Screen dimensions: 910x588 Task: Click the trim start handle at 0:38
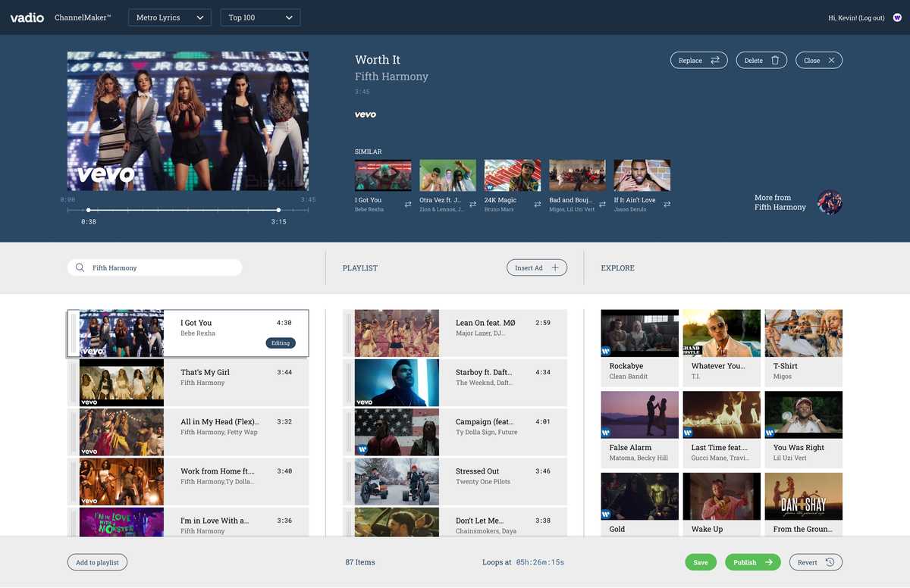pos(89,210)
